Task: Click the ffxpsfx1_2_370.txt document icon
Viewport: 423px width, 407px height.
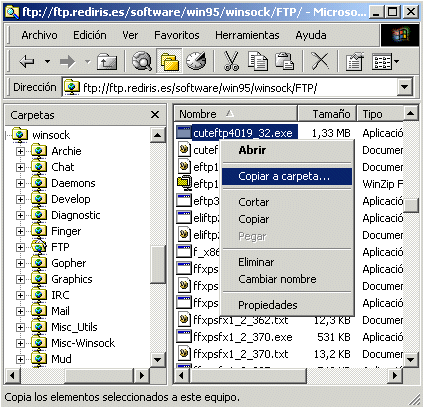Action: tap(183, 354)
